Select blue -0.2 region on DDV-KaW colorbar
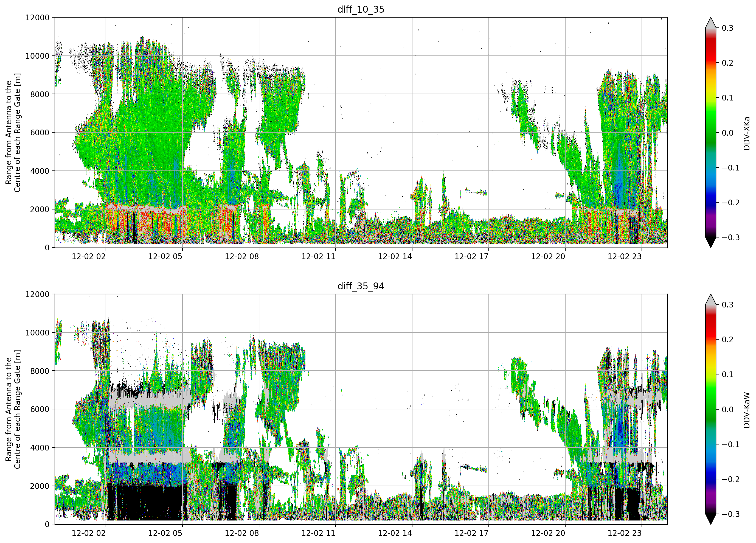 [x=711, y=479]
